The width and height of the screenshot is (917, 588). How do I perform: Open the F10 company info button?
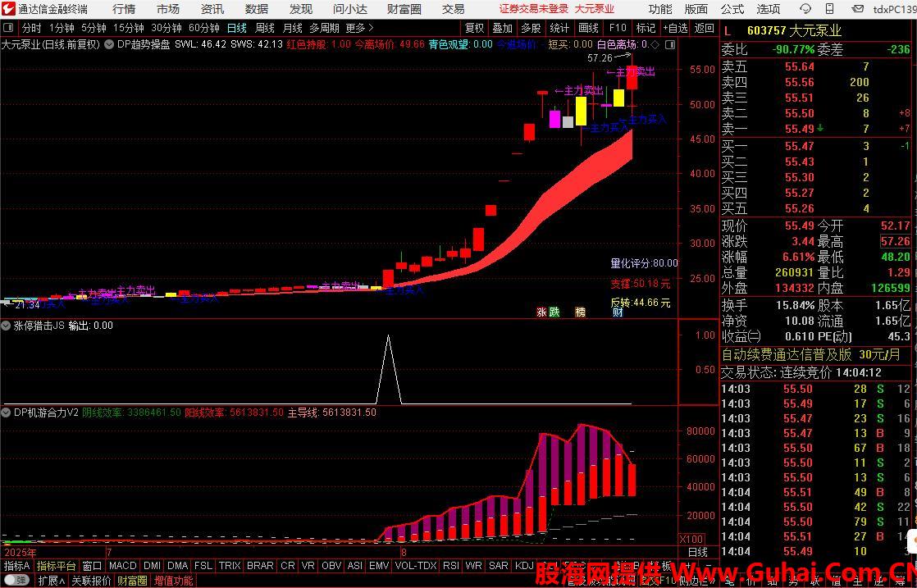coord(618,27)
